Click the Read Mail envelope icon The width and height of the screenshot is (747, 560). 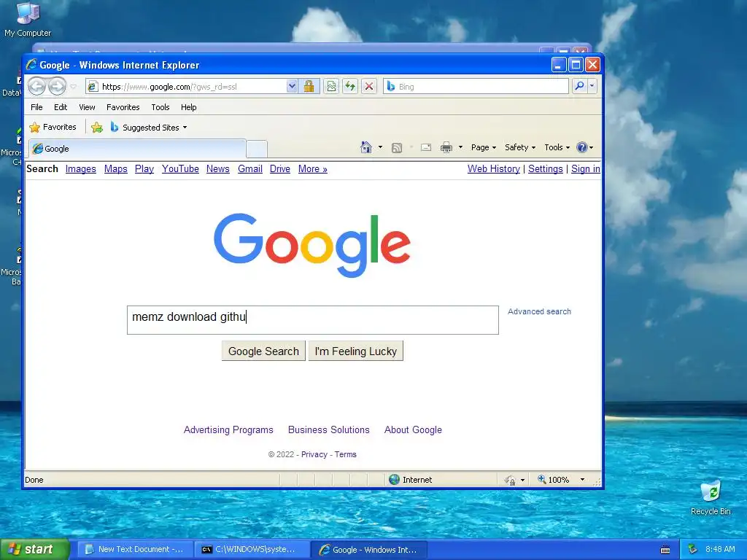[x=426, y=147]
